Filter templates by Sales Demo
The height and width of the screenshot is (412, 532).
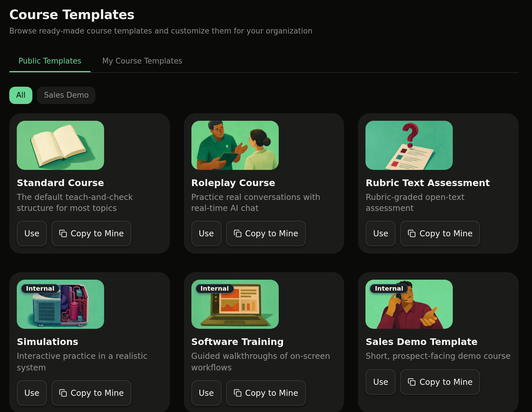66,95
